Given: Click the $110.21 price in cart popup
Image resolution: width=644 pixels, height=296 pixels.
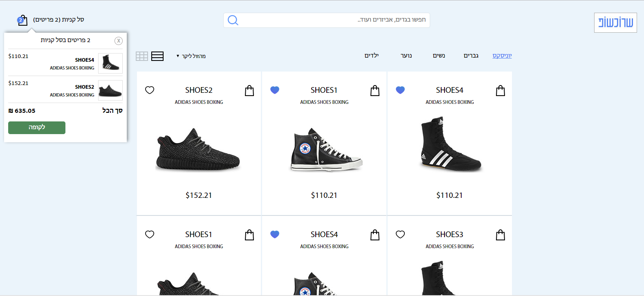Looking at the screenshot, I should (x=18, y=56).
